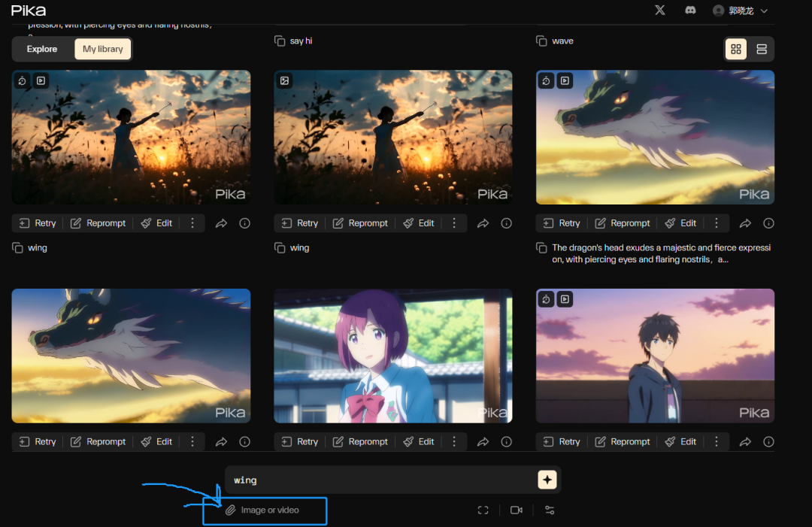812x527 pixels.
Task: Edit the boy in hoodie video
Action: (x=681, y=441)
